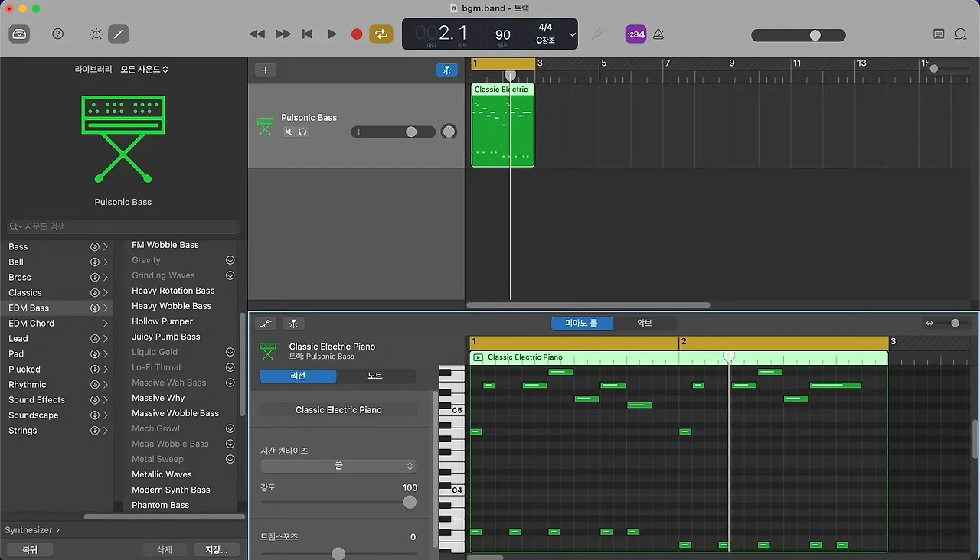
Task: Open the 시간 퀀타이즈 dropdown
Action: [x=338, y=466]
